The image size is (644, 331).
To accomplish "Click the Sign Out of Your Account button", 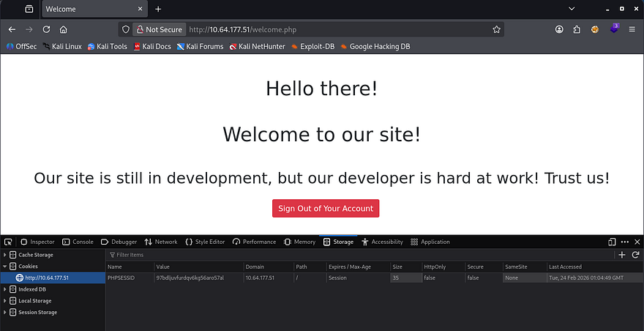I will 326,209.
